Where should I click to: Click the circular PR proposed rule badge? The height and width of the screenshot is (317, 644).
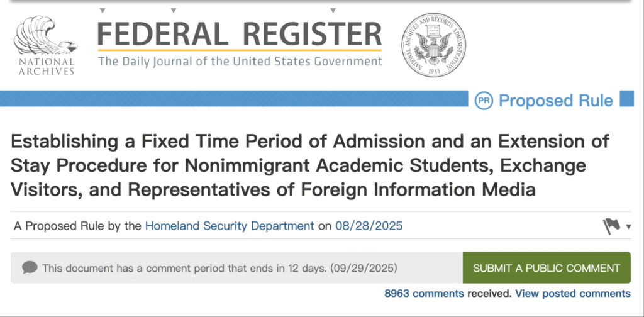point(484,101)
